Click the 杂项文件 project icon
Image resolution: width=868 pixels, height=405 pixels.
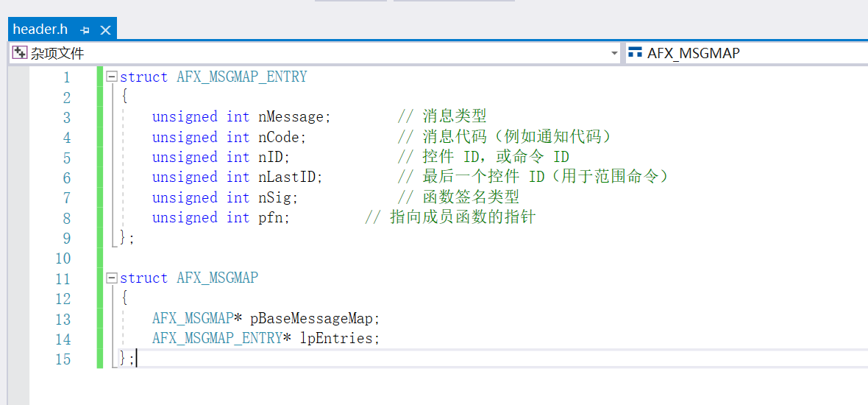19,53
